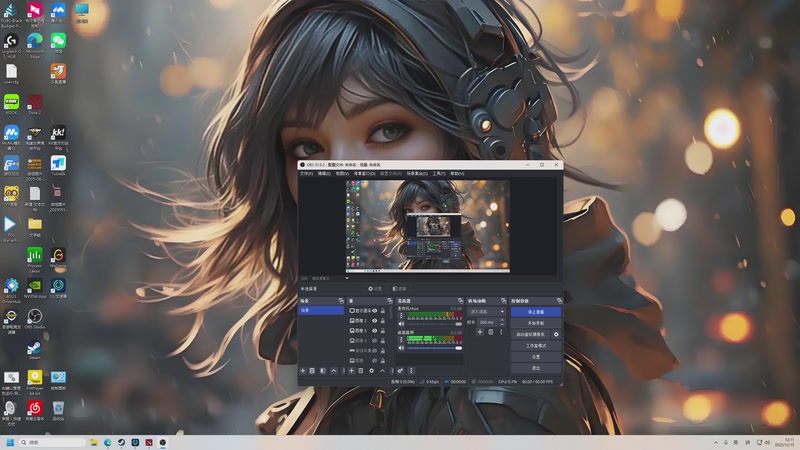Open Dota 2 desktop shortcut

pos(35,105)
